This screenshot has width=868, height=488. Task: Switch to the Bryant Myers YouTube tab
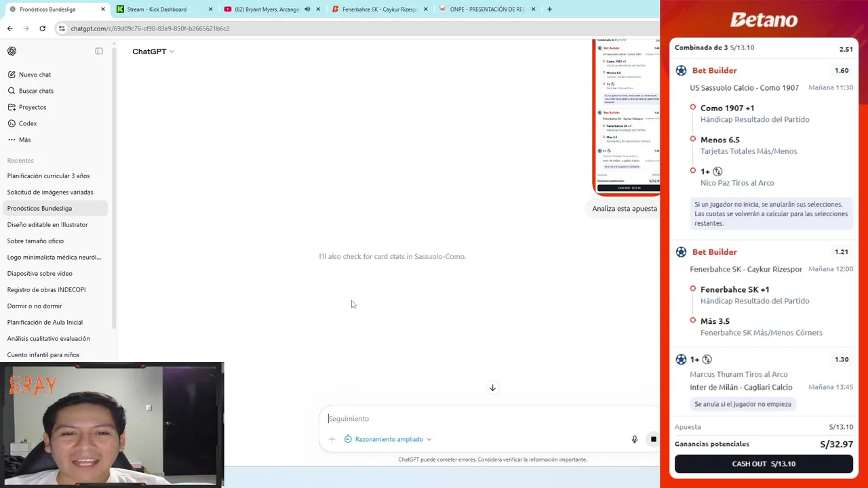pos(271,9)
